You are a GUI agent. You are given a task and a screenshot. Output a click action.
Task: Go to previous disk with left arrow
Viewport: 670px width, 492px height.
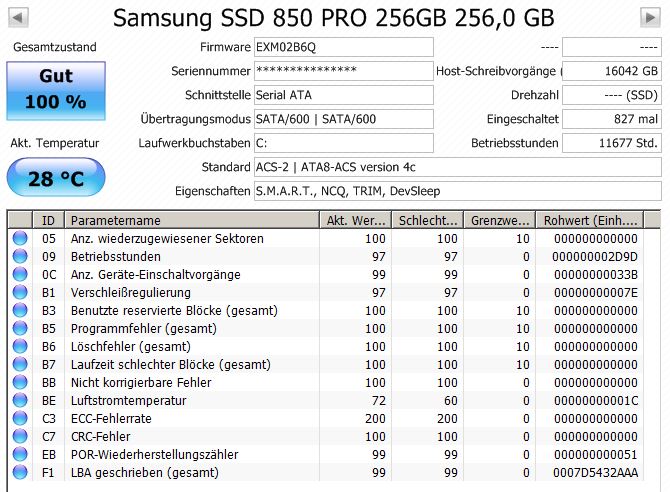(x=18, y=18)
